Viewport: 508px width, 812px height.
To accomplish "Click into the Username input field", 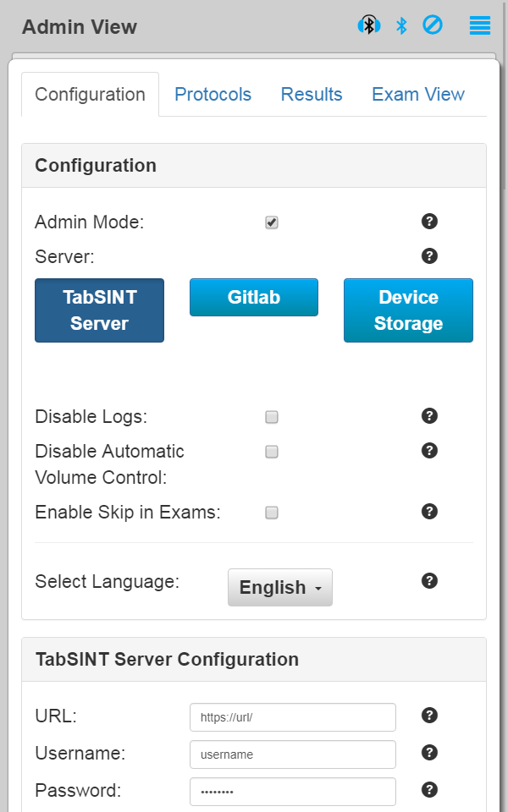I will pyautogui.click(x=293, y=754).
